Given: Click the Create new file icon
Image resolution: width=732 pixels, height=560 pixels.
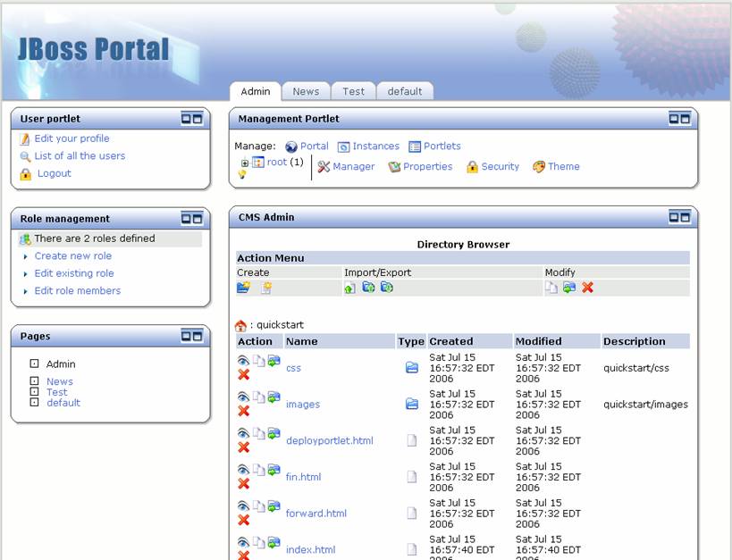Looking at the screenshot, I should tap(266, 288).
